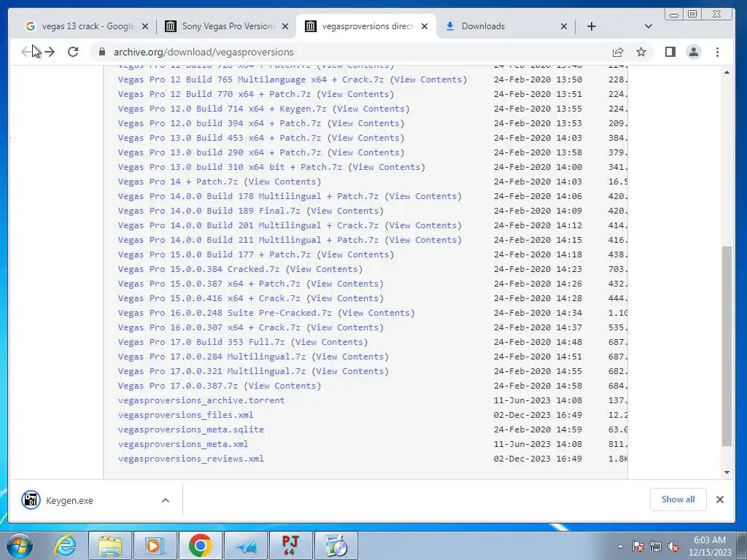Click the Chrome icon in the taskbar
The height and width of the screenshot is (560, 747).
(x=200, y=545)
